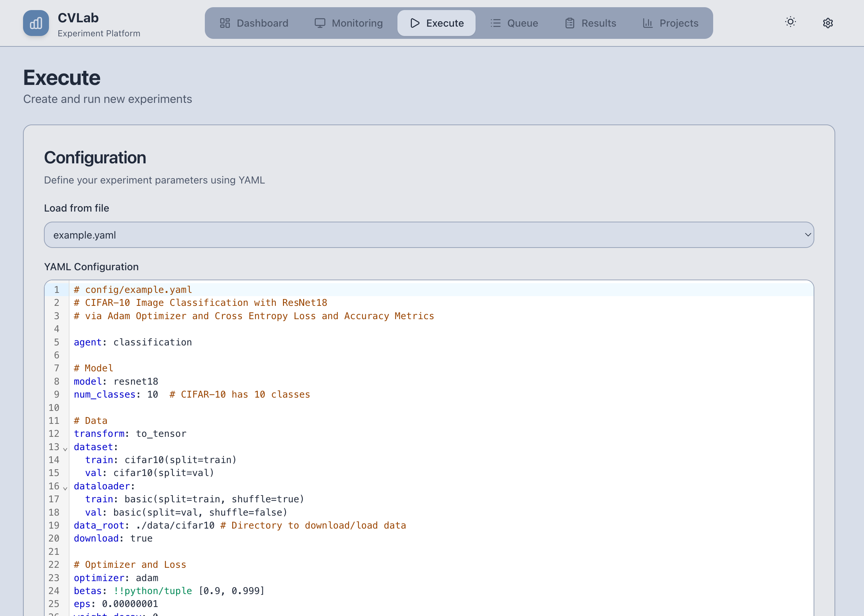Click the Results clipboard icon
Image resolution: width=864 pixels, height=616 pixels.
570,23
